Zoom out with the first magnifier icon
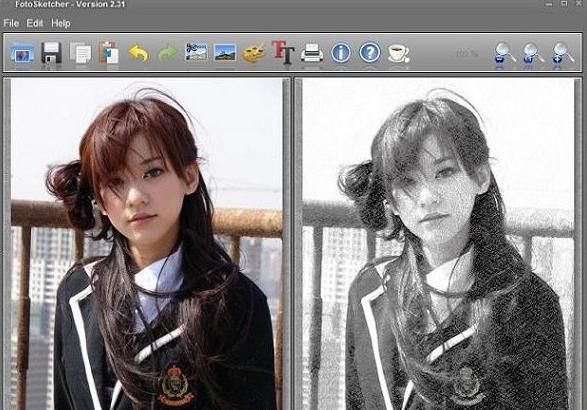 coord(504,53)
